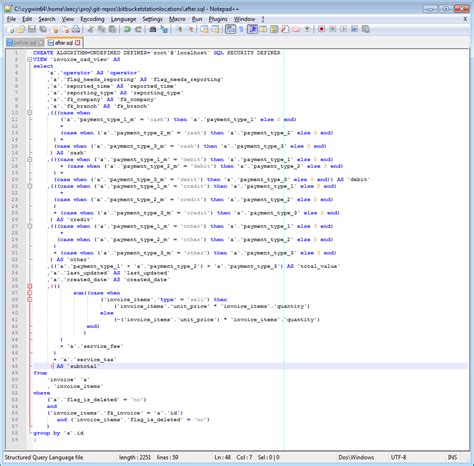This screenshot has width=474, height=466.
Task: Print the document using the printer icon
Action: point(76,29)
